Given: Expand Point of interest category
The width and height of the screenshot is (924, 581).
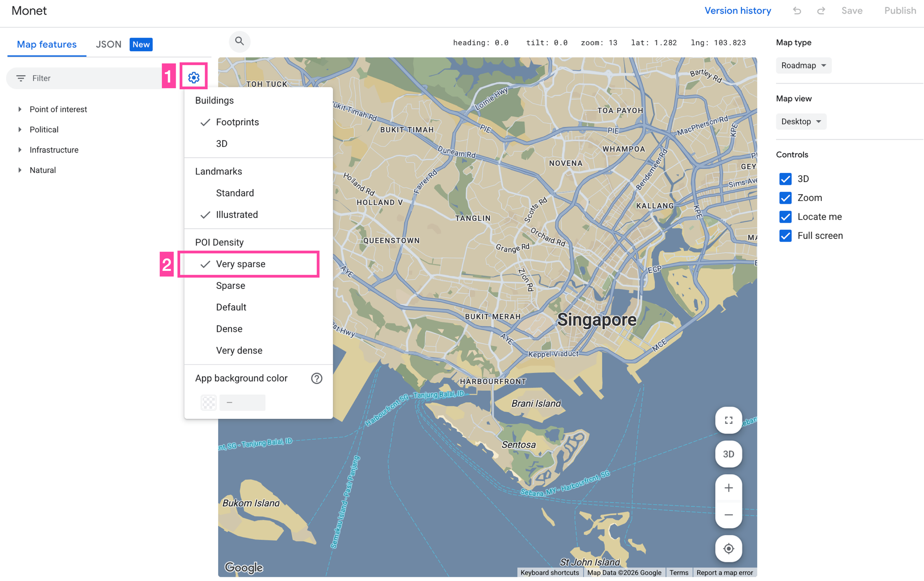Looking at the screenshot, I should (x=20, y=109).
